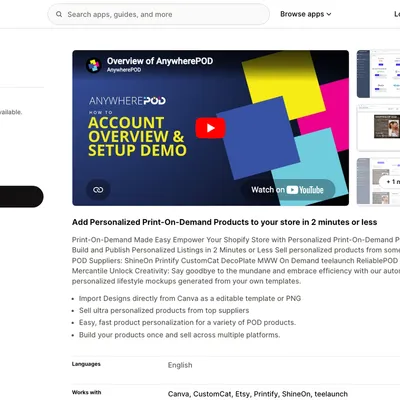Expand the Browse apps dropdown

pyautogui.click(x=306, y=14)
